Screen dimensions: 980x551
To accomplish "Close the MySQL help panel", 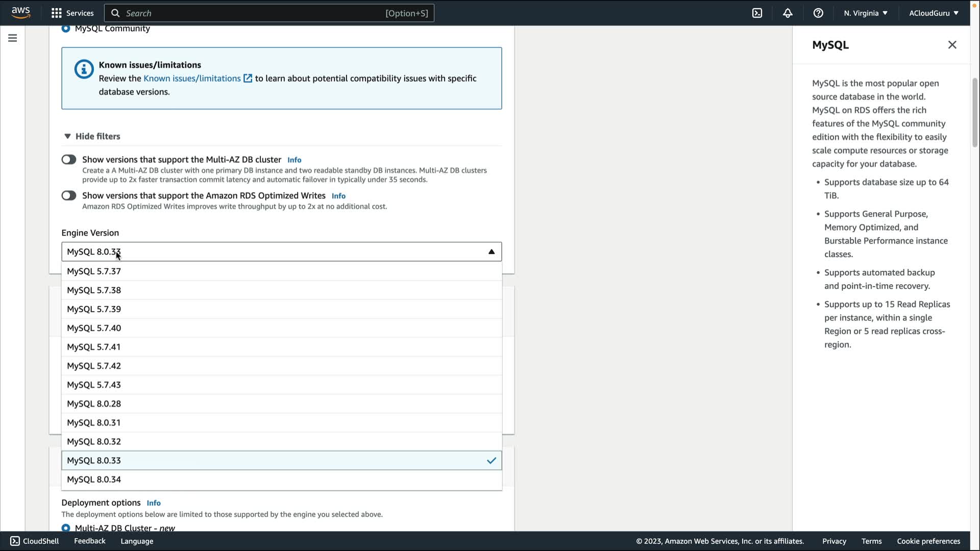I will [952, 45].
